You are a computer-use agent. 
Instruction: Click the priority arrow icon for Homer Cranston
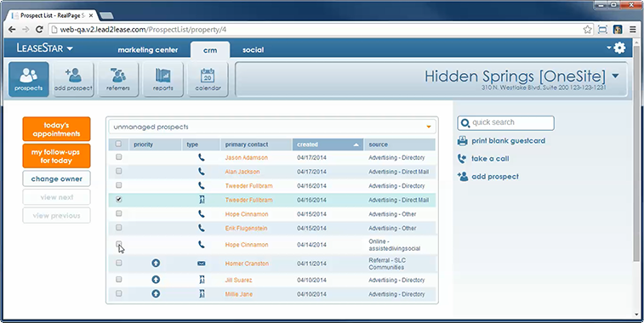point(156,263)
